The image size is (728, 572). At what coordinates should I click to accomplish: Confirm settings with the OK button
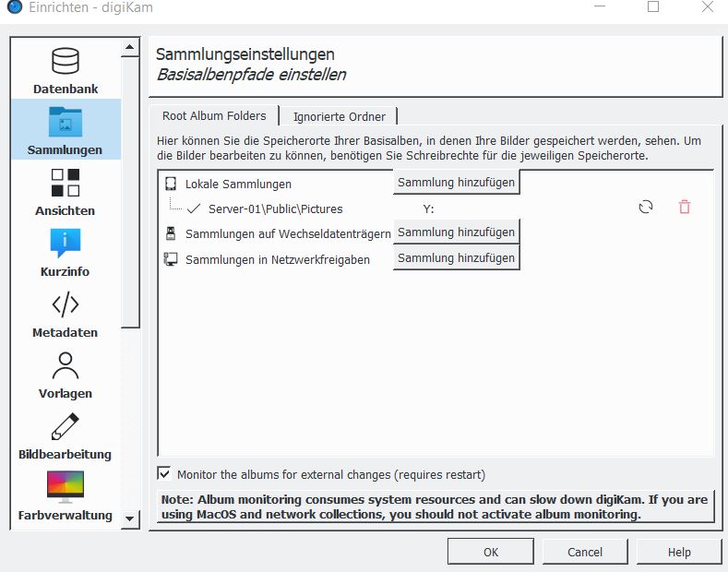click(490, 552)
